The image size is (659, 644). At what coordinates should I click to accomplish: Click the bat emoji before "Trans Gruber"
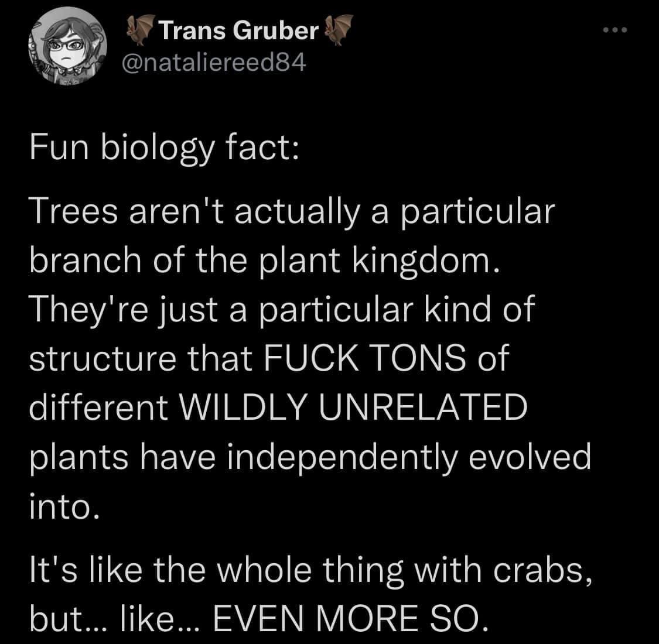click(140, 30)
